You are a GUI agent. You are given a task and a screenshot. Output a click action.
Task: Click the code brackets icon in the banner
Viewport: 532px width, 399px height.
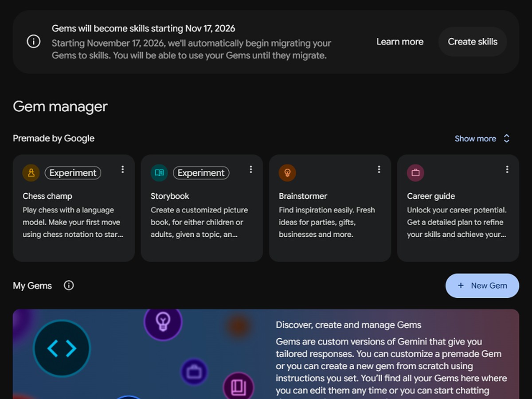point(62,349)
